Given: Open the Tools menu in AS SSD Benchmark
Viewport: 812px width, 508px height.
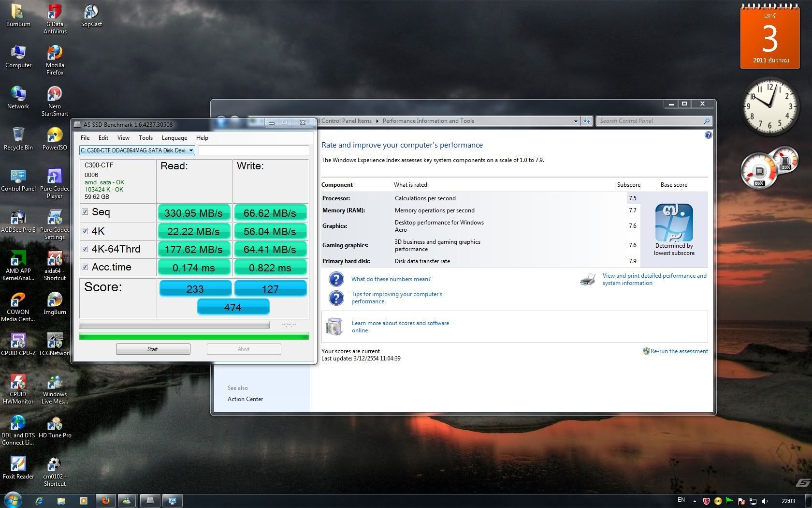Looking at the screenshot, I should pos(145,138).
